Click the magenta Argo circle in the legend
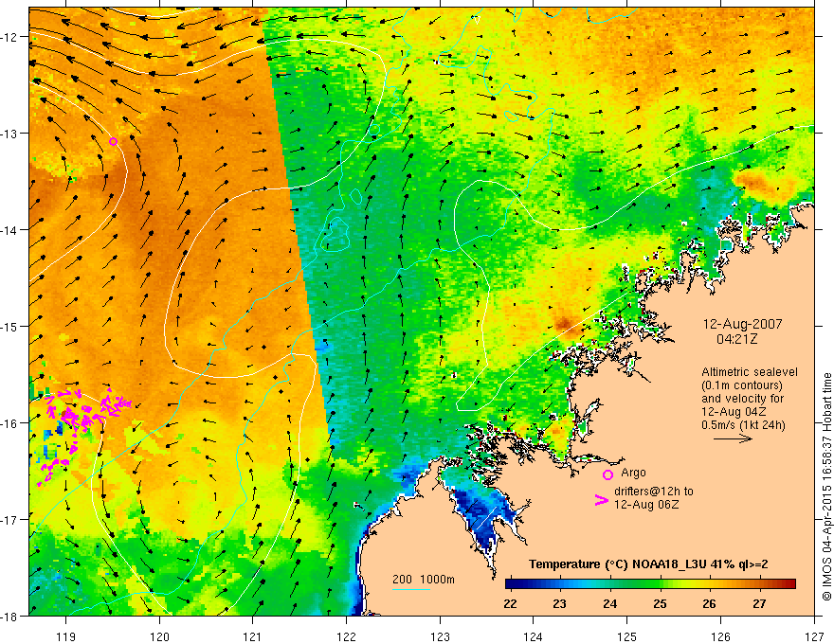 607,474
